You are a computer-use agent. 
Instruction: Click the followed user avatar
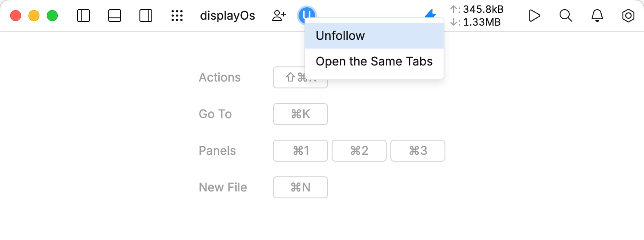point(306,15)
